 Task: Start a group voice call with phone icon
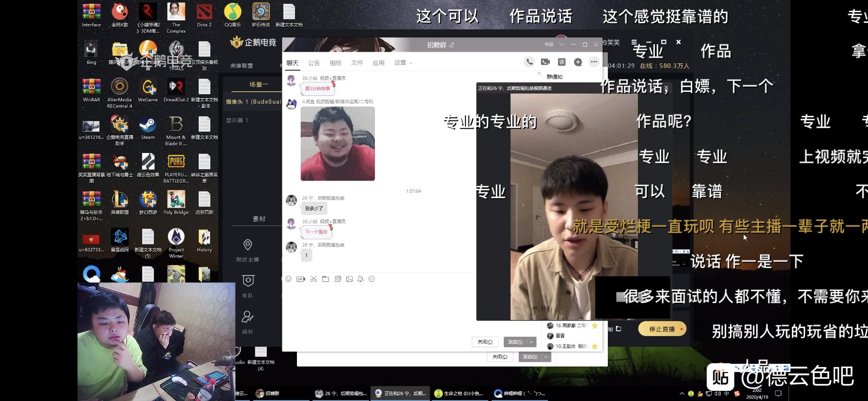point(529,62)
